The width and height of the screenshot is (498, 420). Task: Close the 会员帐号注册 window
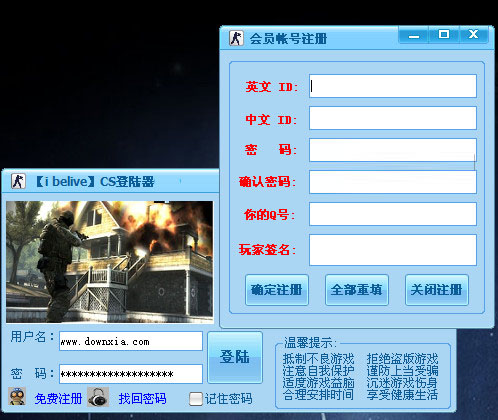(x=474, y=35)
